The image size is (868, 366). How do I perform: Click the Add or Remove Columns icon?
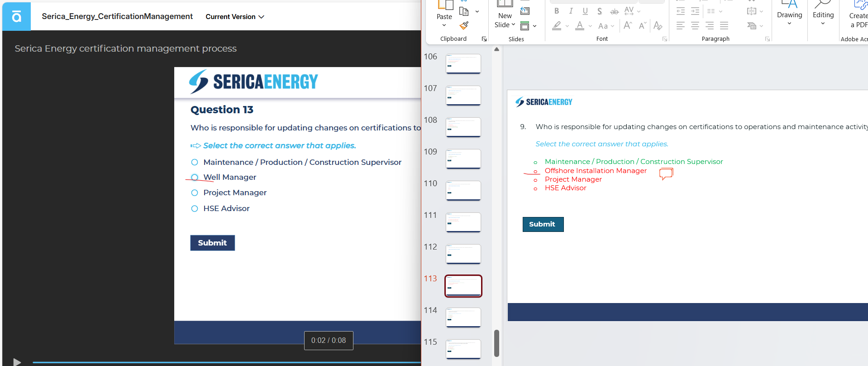tap(711, 11)
